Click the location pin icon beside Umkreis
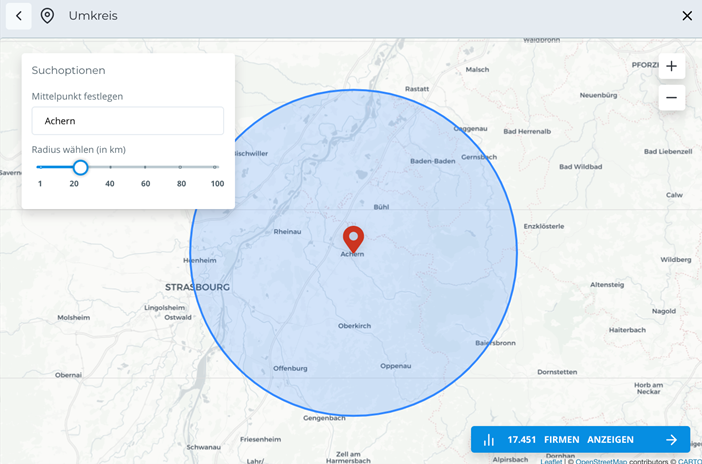Image resolution: width=702 pixels, height=464 pixels. click(x=47, y=16)
